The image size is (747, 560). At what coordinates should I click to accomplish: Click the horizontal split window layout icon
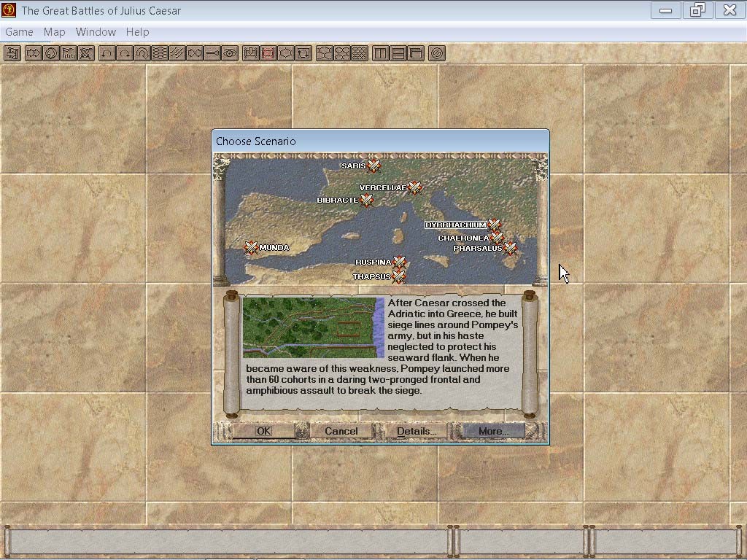tap(398, 53)
